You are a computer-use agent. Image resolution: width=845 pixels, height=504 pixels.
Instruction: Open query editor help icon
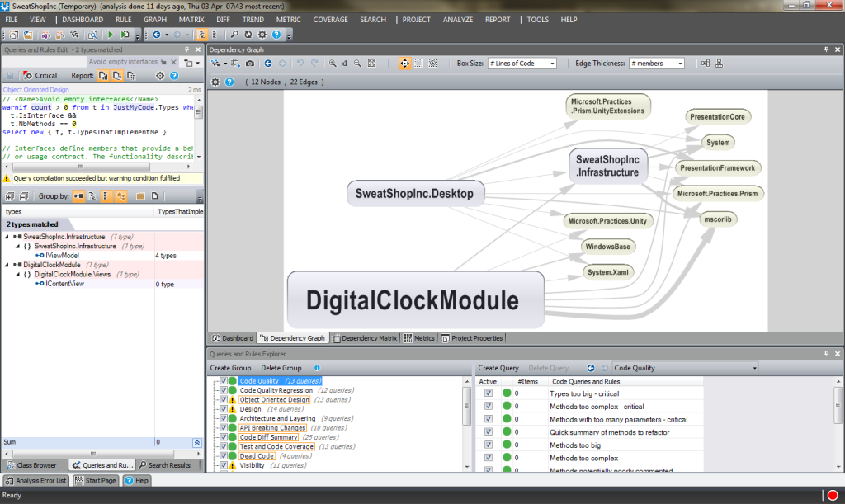click(x=174, y=75)
